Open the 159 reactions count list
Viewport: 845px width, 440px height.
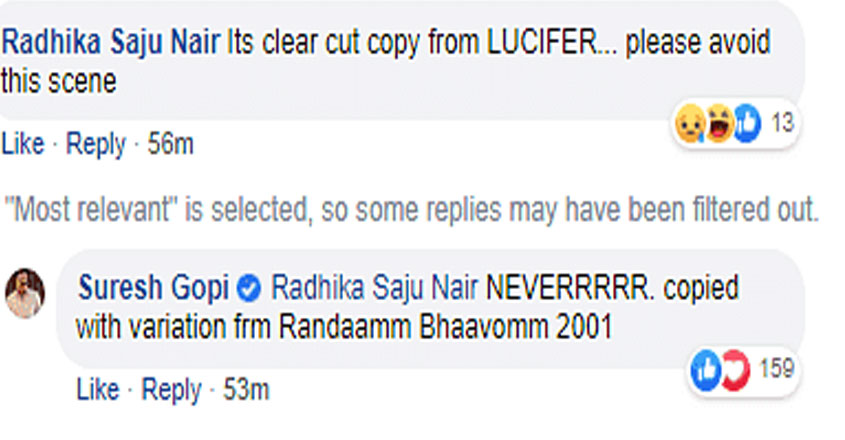(x=776, y=369)
